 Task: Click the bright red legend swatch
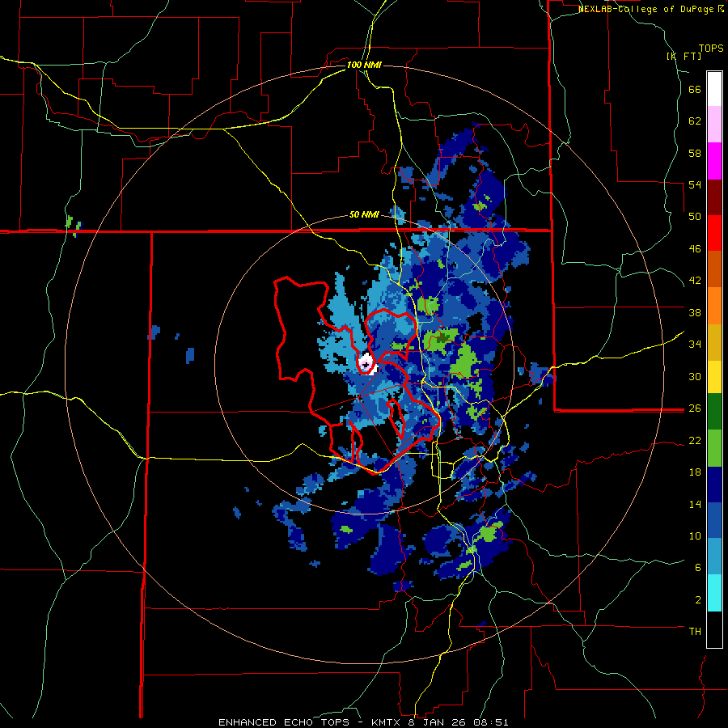click(714, 233)
